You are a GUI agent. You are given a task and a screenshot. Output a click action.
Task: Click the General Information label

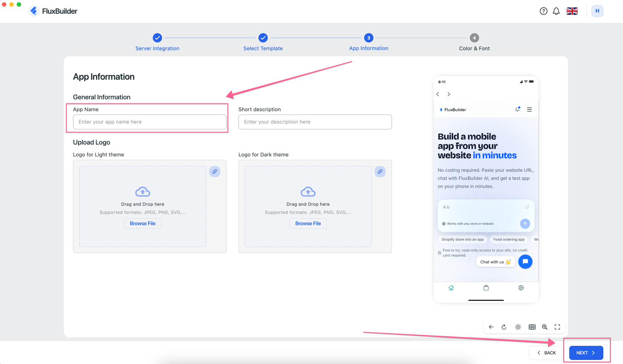102,97
